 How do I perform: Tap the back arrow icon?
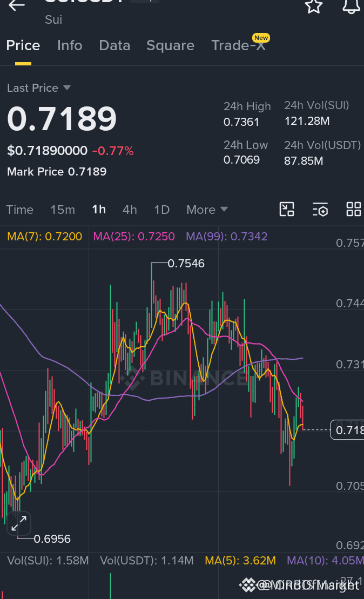point(16,5)
